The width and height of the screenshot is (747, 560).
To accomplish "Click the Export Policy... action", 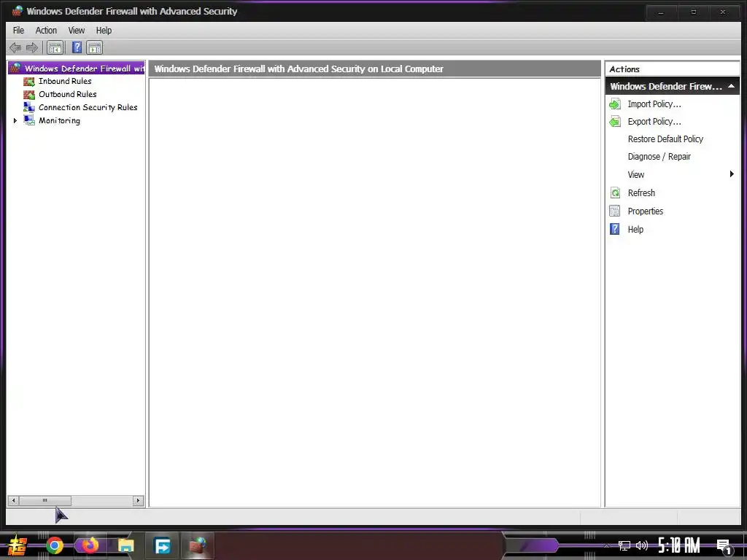I will point(654,122).
